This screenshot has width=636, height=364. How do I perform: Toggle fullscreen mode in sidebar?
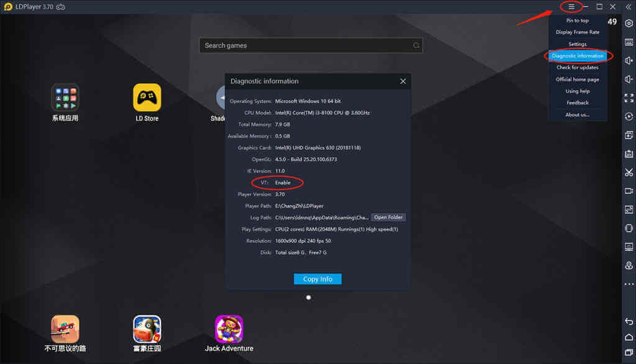pyautogui.click(x=629, y=98)
